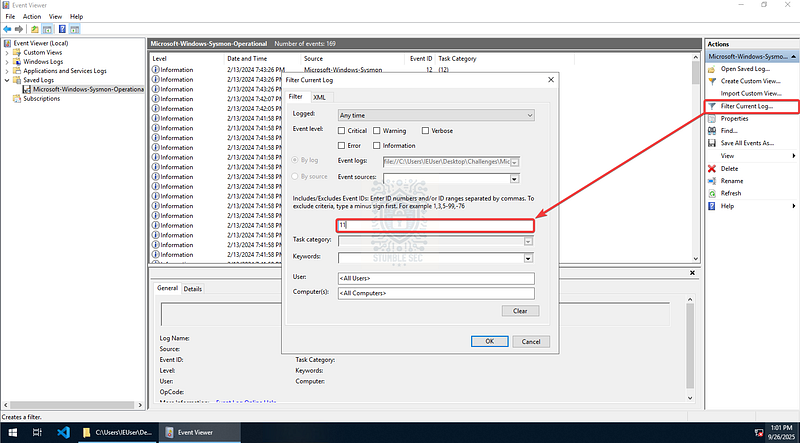The image size is (800, 443).
Task: Open the Logged time dropdown
Action: [436, 115]
